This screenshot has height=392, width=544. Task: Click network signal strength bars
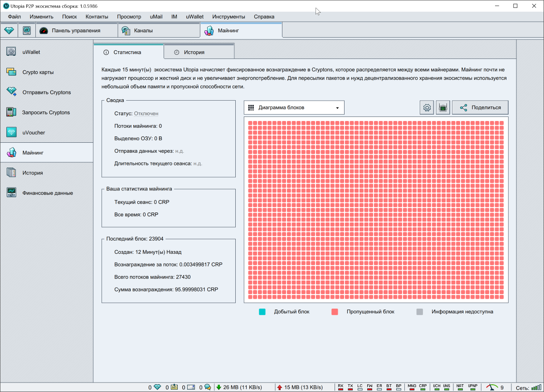[x=536, y=387]
